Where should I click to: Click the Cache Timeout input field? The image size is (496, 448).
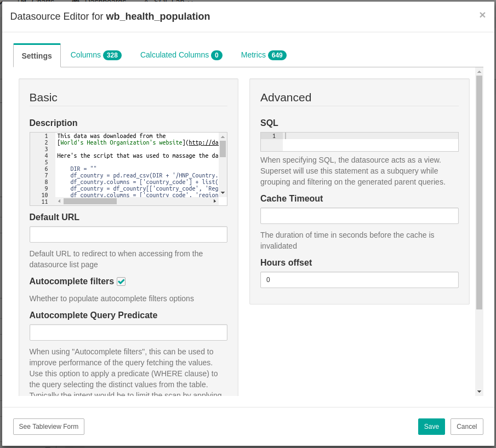click(x=360, y=216)
